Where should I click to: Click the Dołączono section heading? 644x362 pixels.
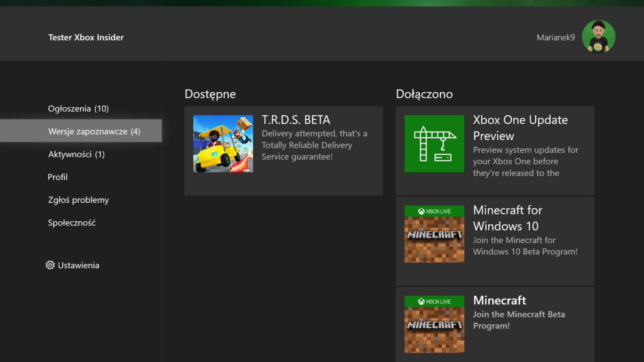click(424, 94)
